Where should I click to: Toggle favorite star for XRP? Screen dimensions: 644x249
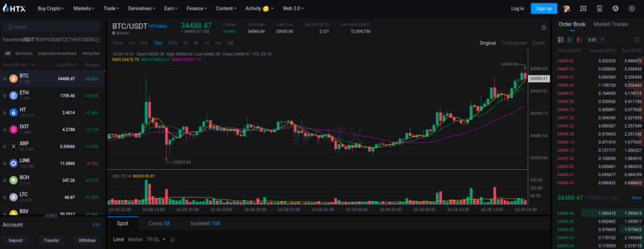pyautogui.click(x=5, y=146)
